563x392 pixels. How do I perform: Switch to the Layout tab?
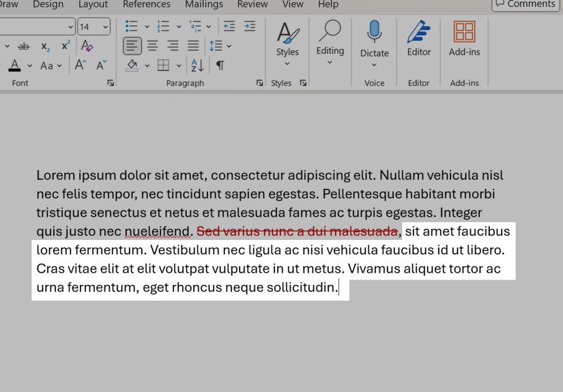coord(93,4)
